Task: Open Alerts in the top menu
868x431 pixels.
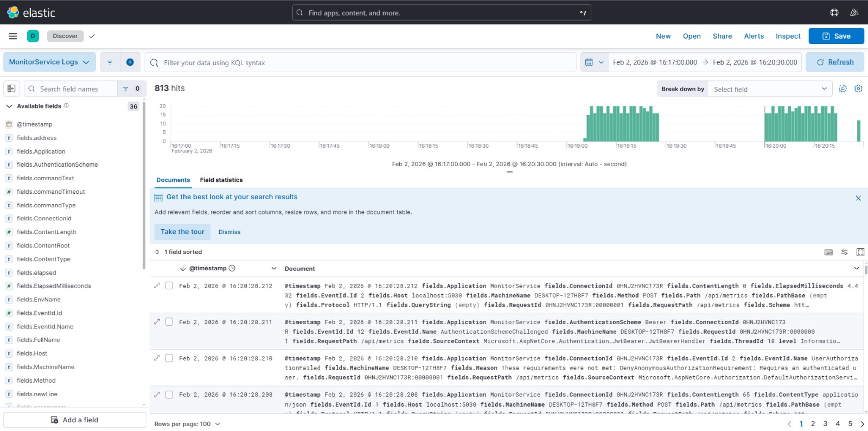Action: 754,36
